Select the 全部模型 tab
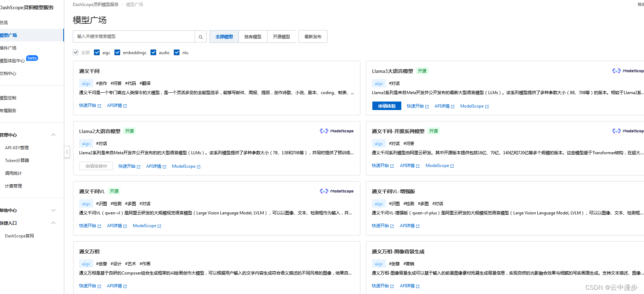 224,36
